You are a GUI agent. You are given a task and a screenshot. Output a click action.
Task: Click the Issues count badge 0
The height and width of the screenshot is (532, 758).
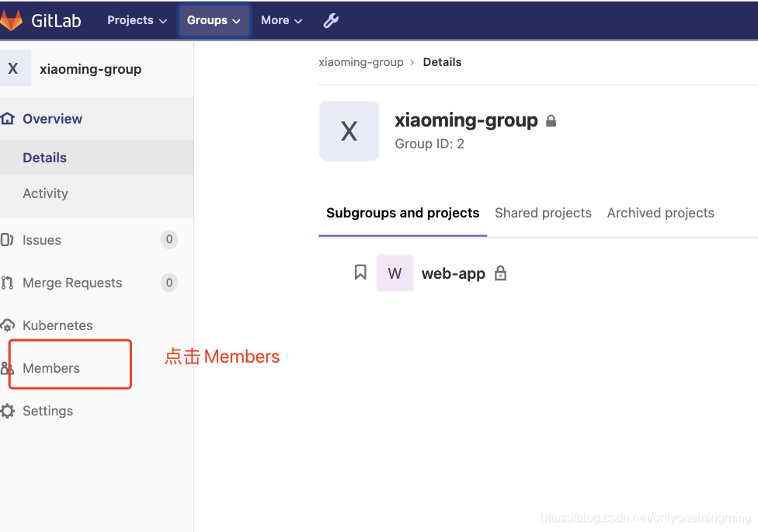169,239
